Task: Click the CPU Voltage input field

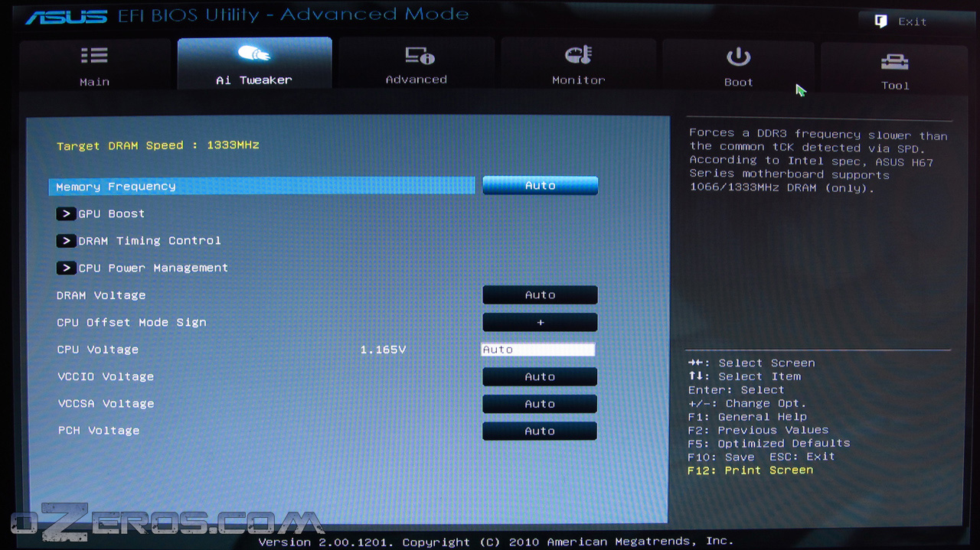Action: point(537,350)
